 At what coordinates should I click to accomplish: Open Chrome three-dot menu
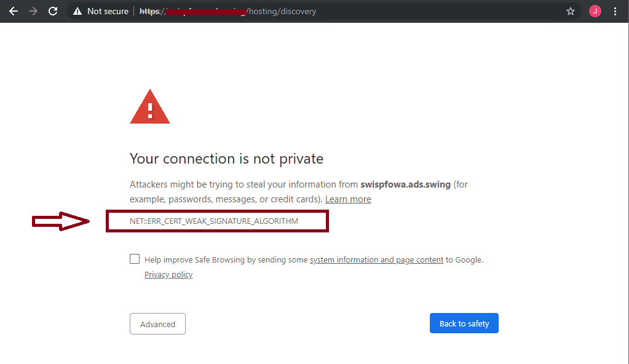615,11
